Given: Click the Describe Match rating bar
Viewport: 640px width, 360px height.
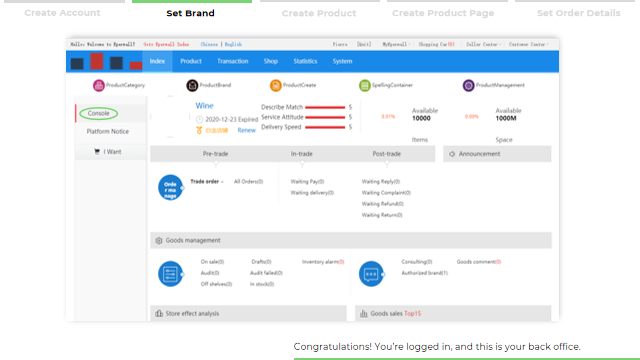Looking at the screenshot, I should pos(325,107).
